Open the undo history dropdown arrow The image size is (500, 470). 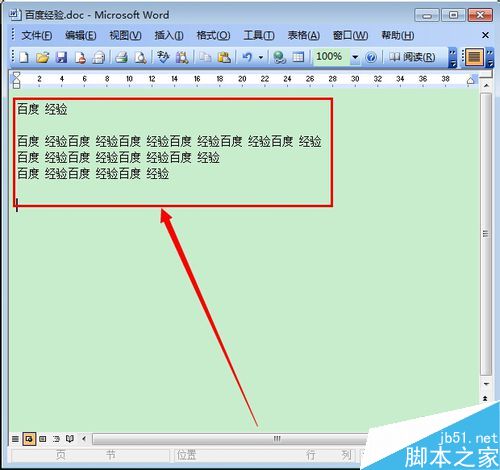point(261,58)
